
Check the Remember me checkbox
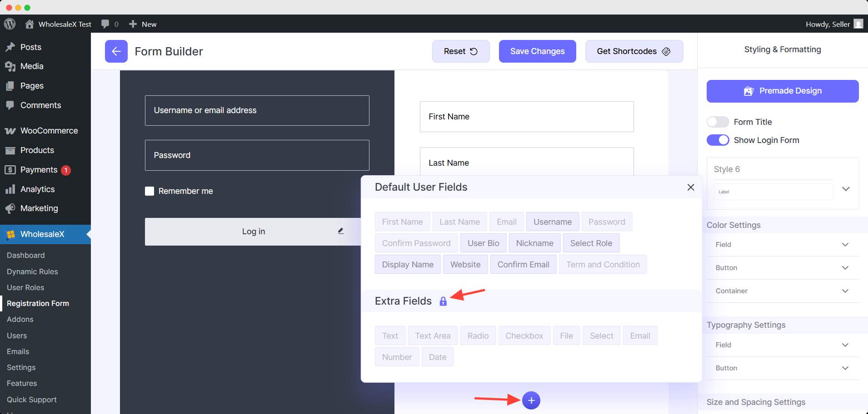click(150, 191)
